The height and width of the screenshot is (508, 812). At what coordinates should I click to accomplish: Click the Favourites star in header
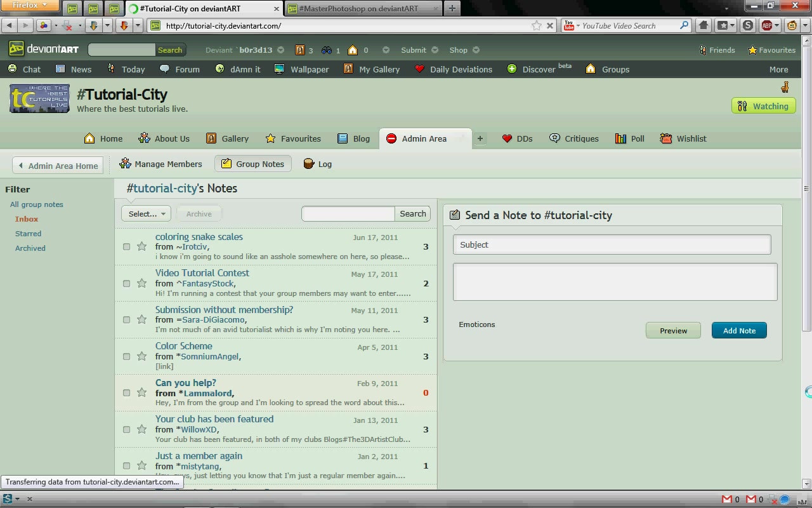coord(752,50)
